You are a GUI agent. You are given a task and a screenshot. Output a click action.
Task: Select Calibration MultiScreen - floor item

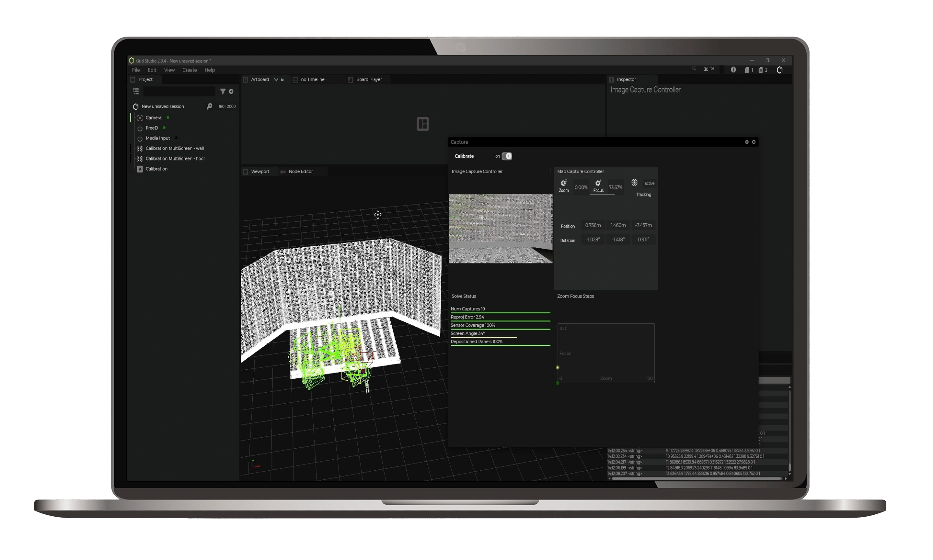coord(175,159)
